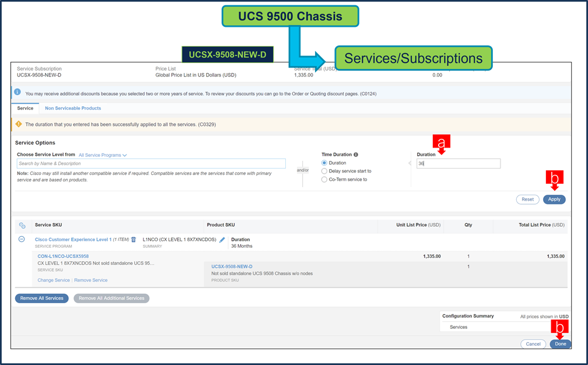Collapse the Cisco Customer Experience Level 1 row
588x365 pixels.
click(22, 239)
